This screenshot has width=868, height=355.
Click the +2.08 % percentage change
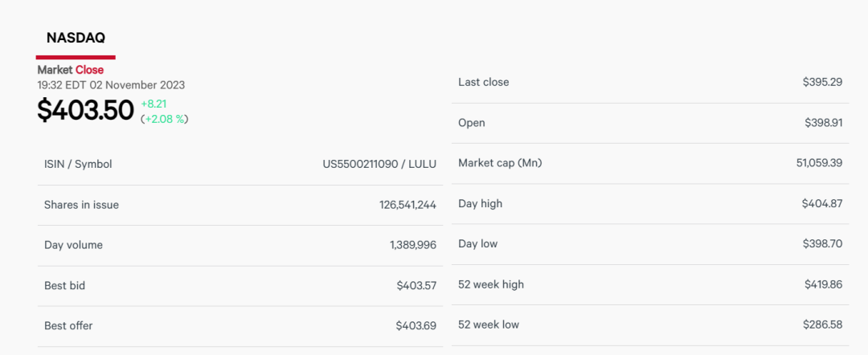[165, 118]
